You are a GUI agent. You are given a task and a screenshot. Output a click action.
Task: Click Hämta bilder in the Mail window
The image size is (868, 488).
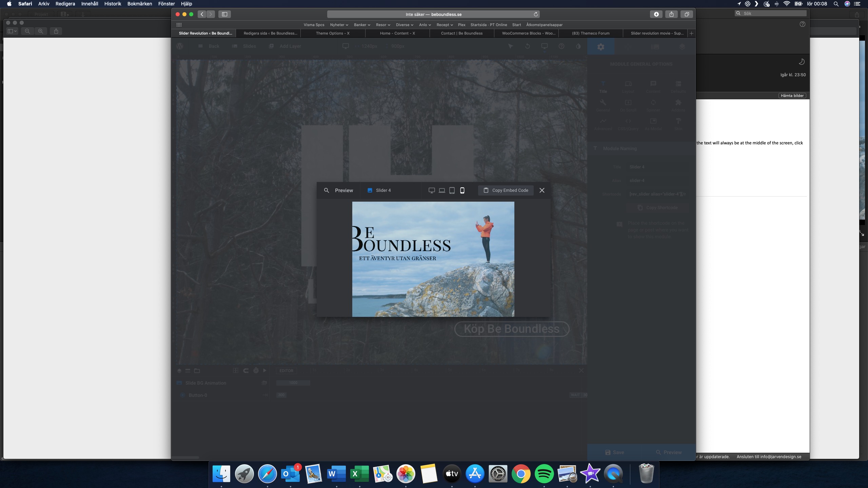(792, 96)
